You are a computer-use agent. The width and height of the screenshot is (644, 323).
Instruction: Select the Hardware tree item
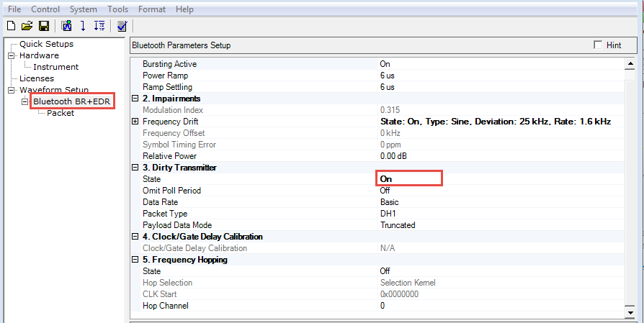click(x=39, y=55)
